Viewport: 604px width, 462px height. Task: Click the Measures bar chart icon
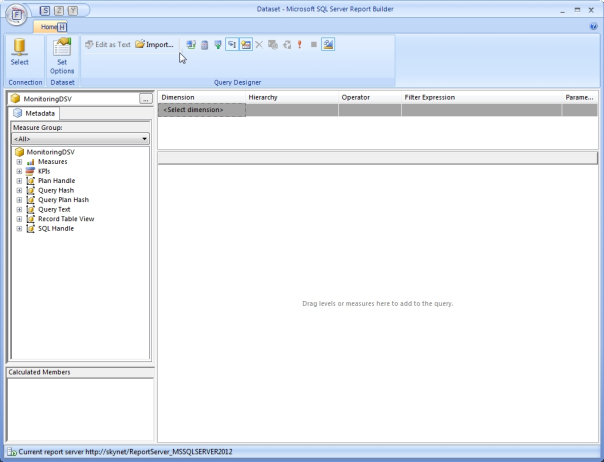[30, 162]
